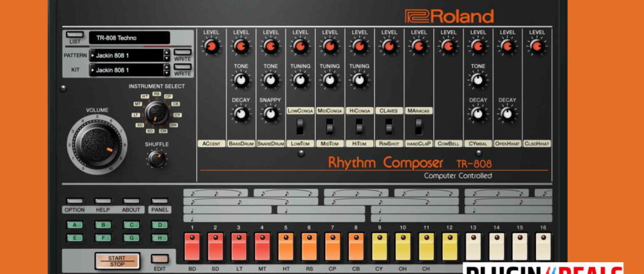Click the large Volume knob
Screen dimensions: 644x274
[97, 144]
